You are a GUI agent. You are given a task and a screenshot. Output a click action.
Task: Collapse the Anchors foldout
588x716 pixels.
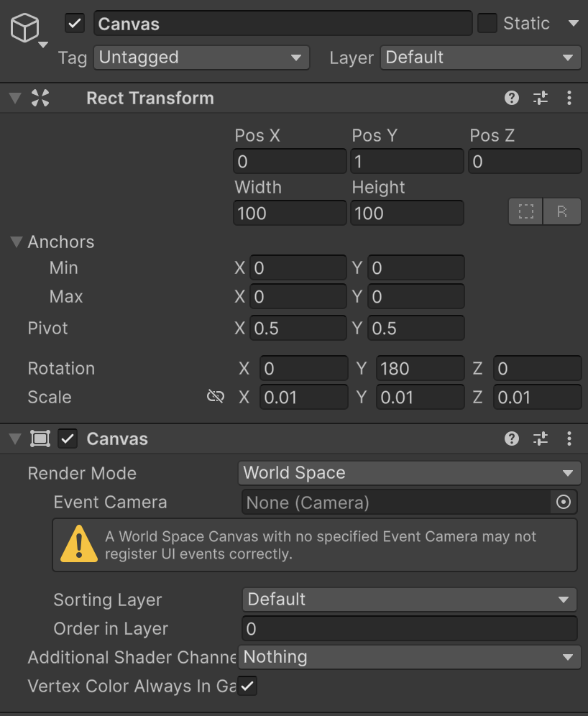17,242
